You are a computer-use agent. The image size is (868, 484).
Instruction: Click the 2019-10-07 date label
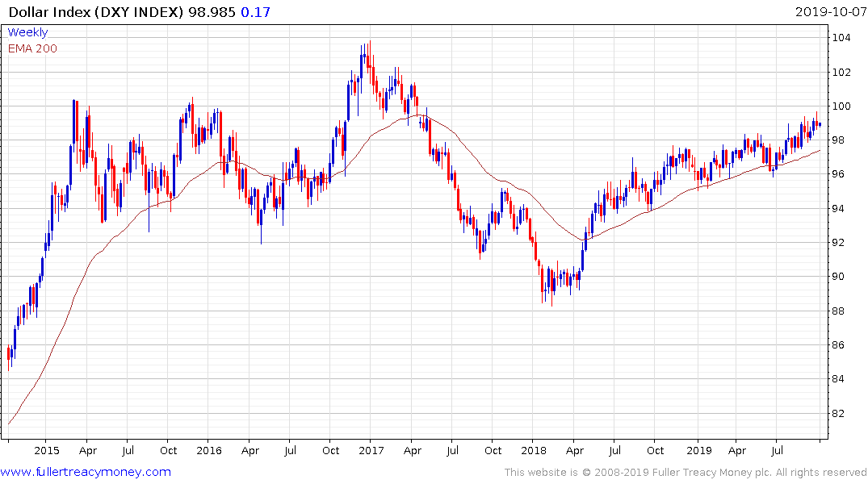831,12
